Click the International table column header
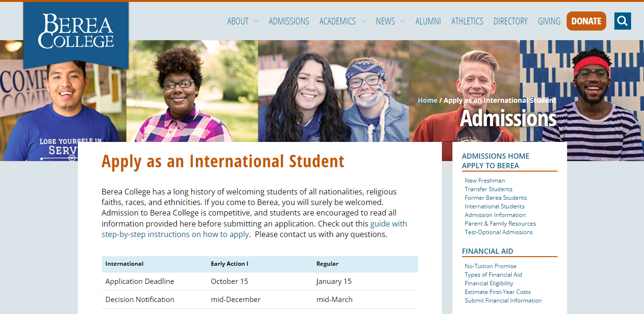Image resolution: width=644 pixels, height=314 pixels. 125,264
